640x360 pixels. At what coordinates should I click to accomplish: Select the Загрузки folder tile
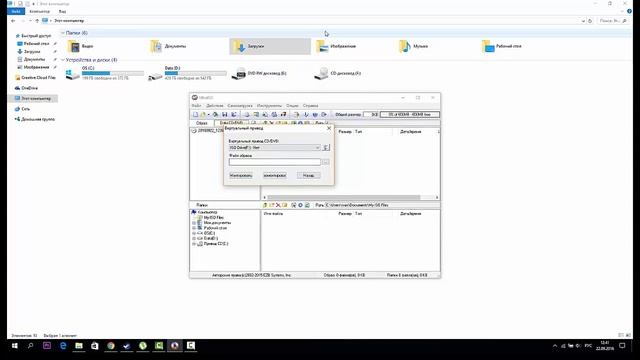pyautogui.click(x=270, y=46)
